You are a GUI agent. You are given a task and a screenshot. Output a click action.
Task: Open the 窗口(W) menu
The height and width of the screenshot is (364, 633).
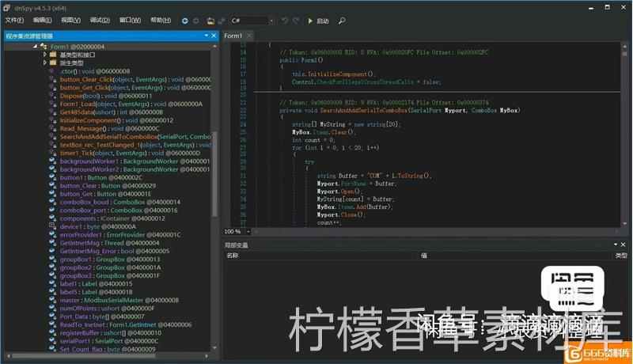(130, 20)
